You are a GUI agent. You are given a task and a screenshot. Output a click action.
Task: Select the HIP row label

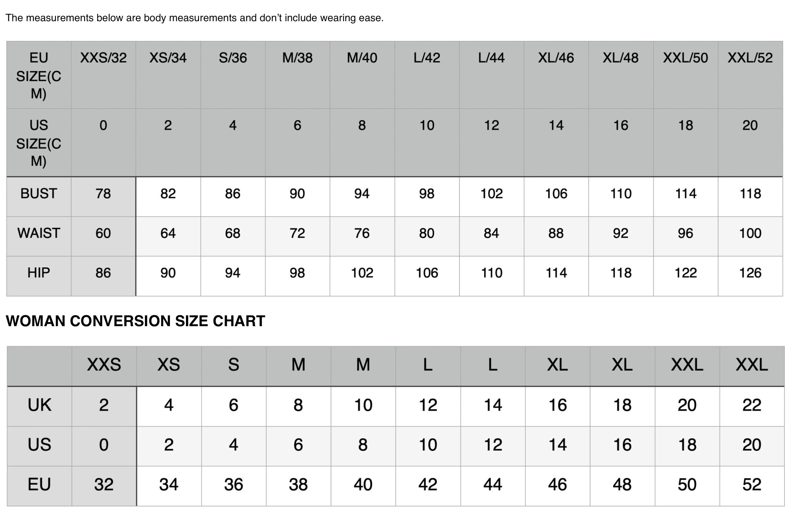[x=39, y=273]
